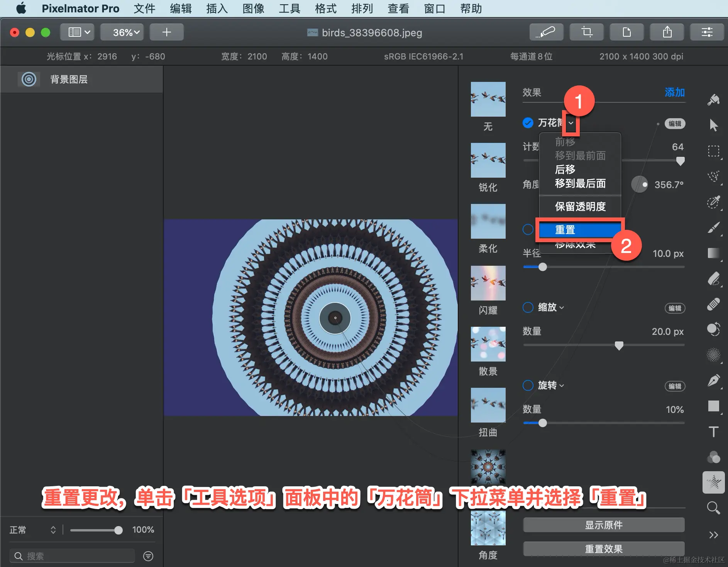
Task: Choose the rectangular Selection tool
Action: pos(713,151)
